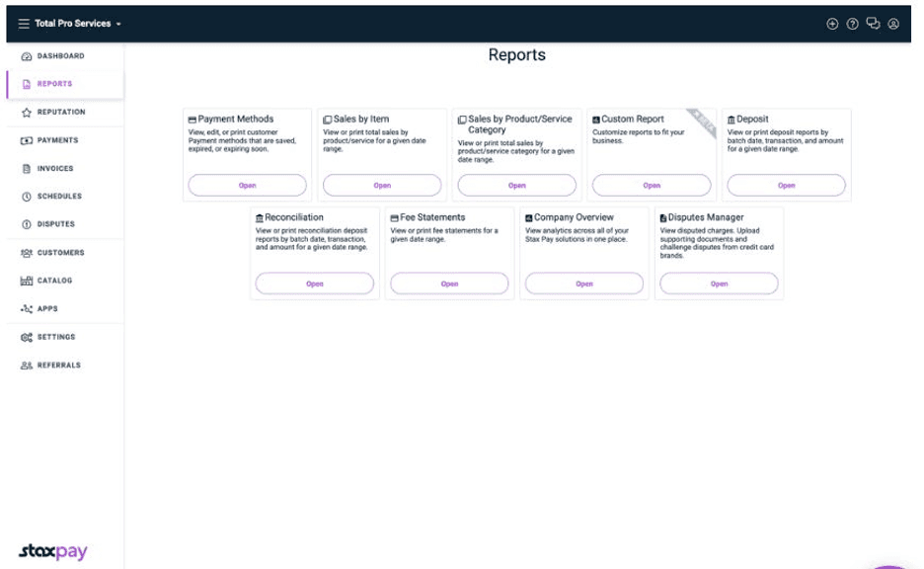
Task: Click the Reputation star icon
Action: pyautogui.click(x=27, y=113)
